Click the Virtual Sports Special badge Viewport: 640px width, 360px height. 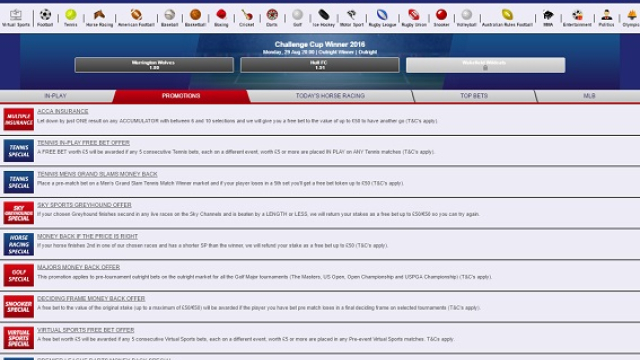coord(19,338)
